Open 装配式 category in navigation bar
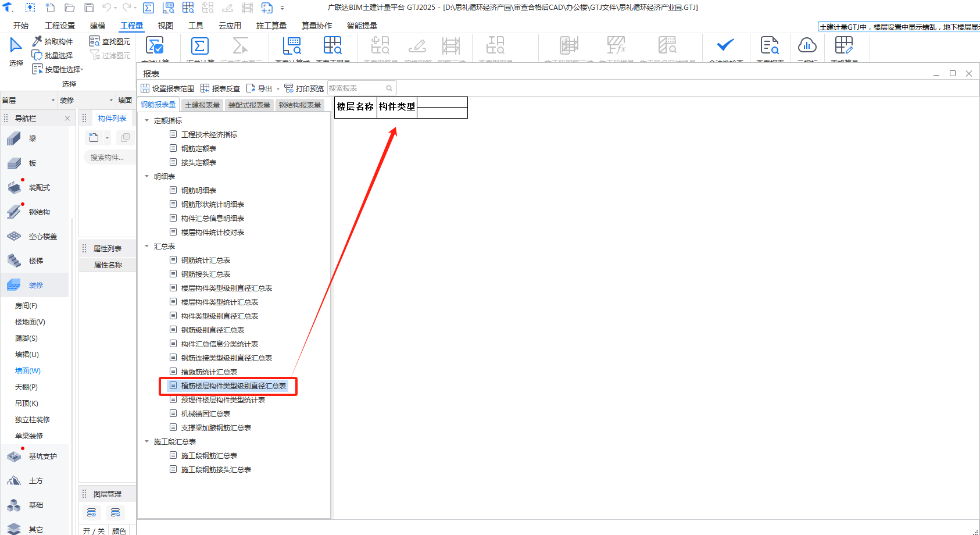 point(35,187)
